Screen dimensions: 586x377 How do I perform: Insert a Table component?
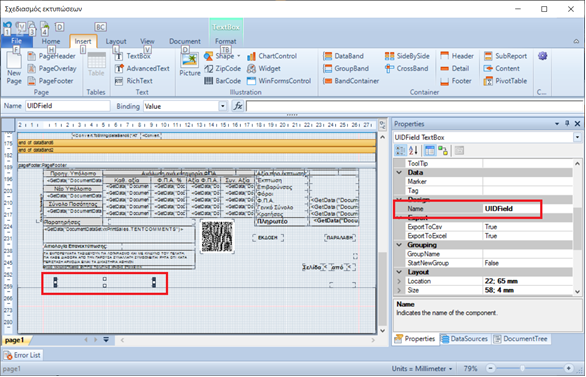click(x=96, y=64)
